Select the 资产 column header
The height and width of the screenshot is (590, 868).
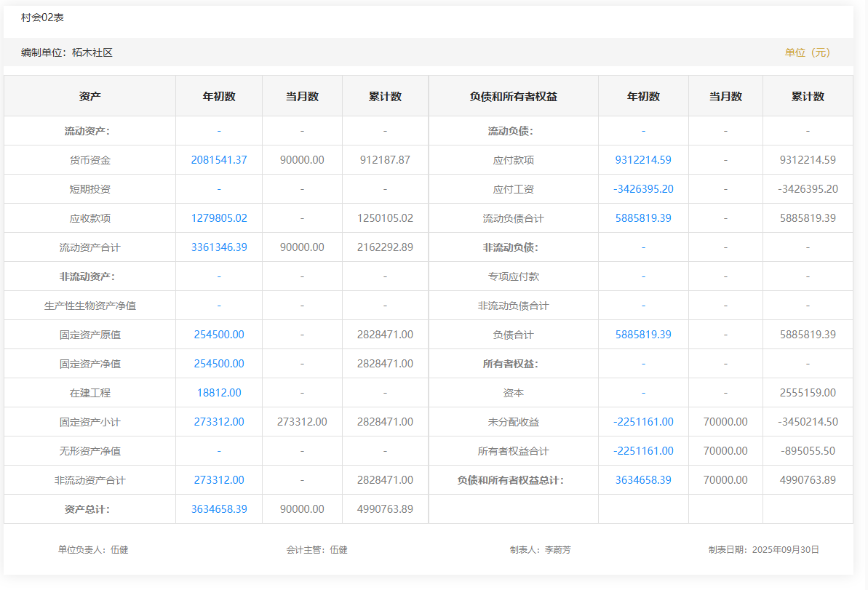click(89, 96)
